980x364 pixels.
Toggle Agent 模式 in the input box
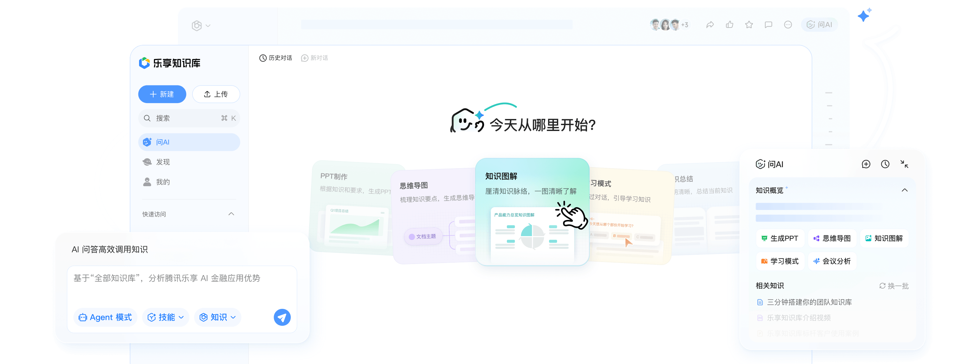point(105,317)
